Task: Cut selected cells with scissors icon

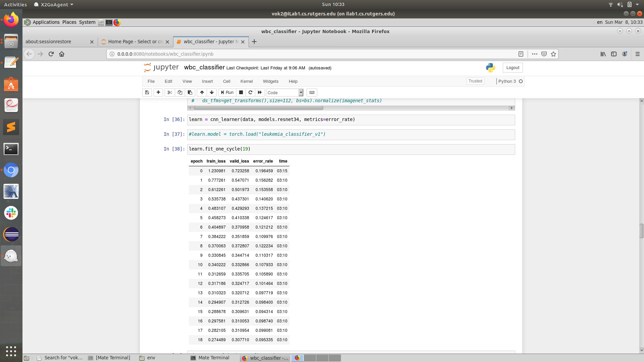Action: (170, 93)
